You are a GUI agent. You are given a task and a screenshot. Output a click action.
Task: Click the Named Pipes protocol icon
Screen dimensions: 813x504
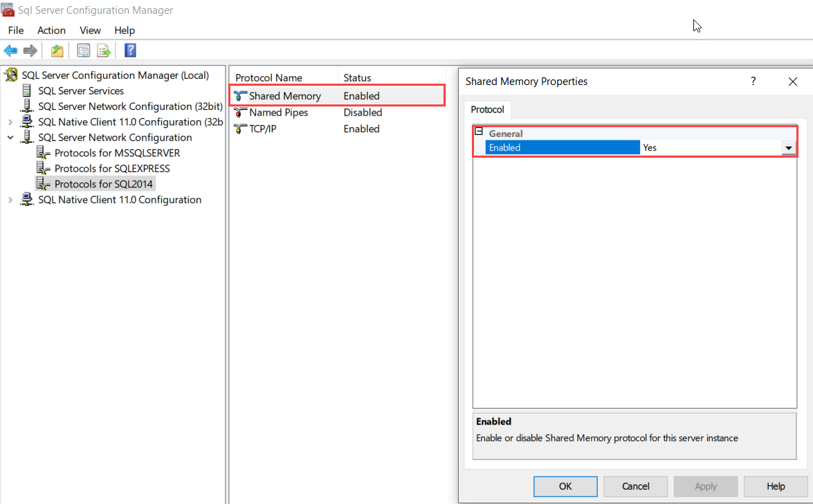click(x=240, y=113)
